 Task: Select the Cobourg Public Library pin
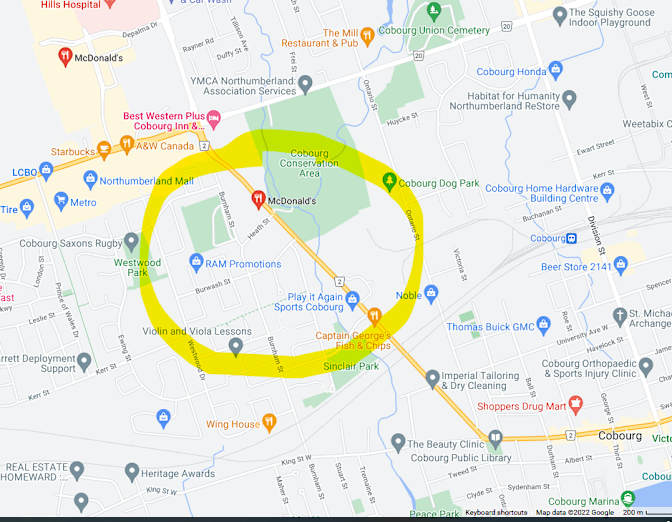click(495, 438)
